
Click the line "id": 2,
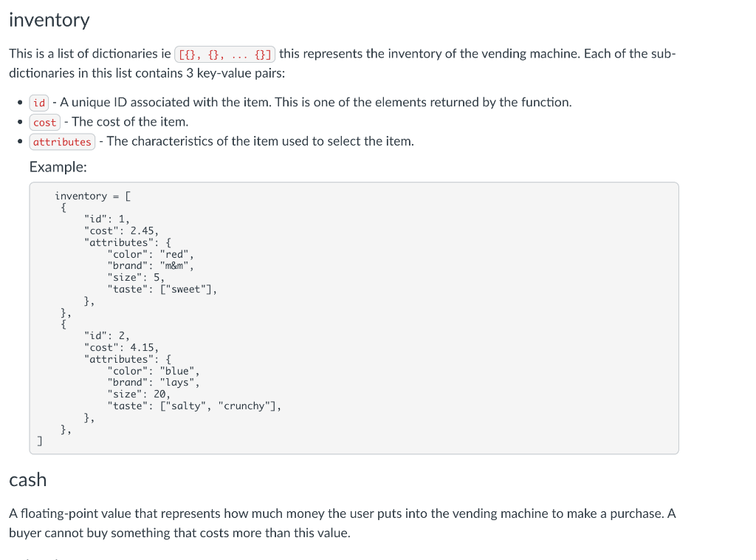coord(106,335)
